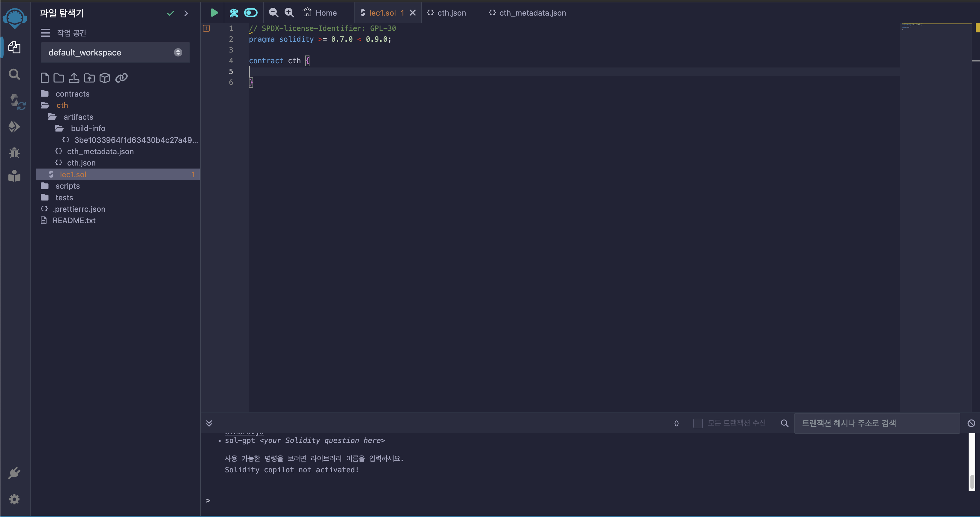
Task: Open the file search magnifier in sidebar
Action: (14, 74)
